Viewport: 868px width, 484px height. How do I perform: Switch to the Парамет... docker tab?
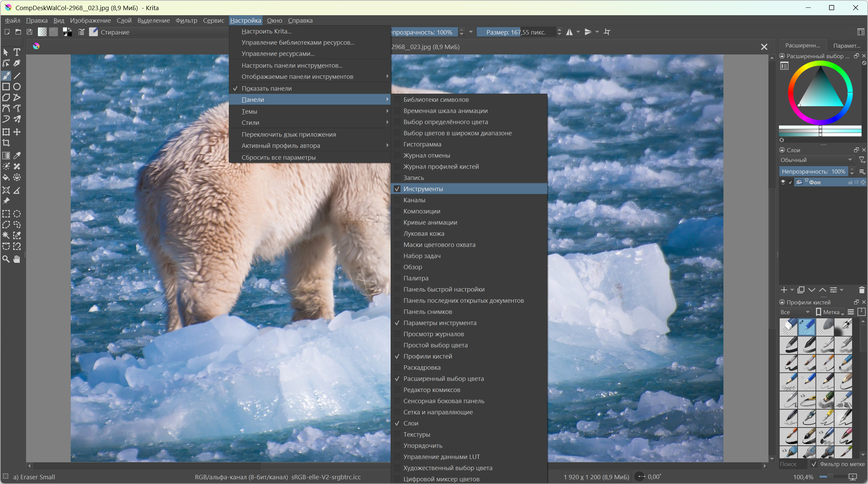pyautogui.click(x=846, y=45)
